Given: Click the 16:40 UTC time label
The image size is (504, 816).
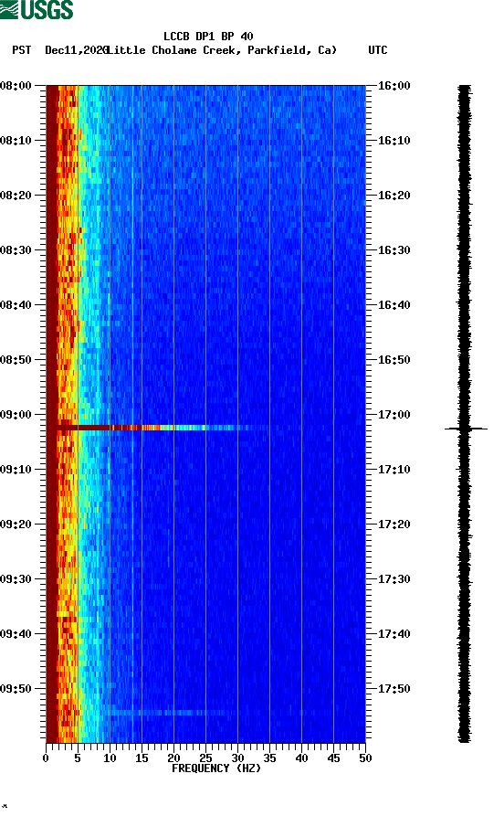Looking at the screenshot, I should pyautogui.click(x=394, y=305).
